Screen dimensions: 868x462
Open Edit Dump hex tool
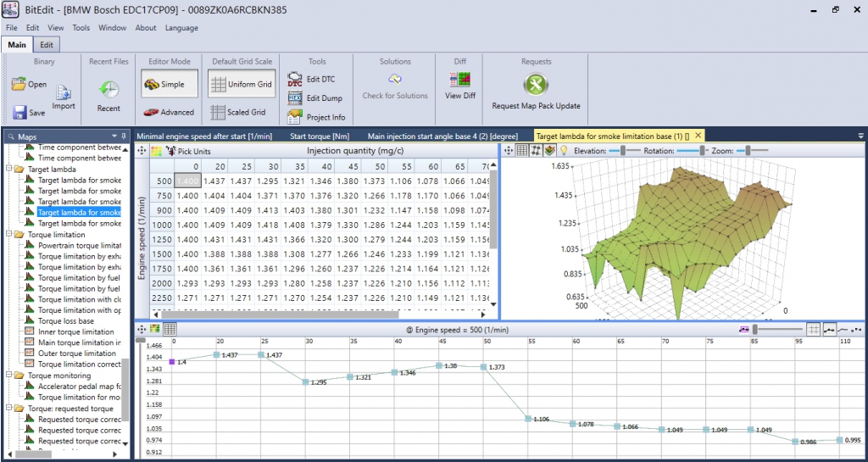tap(315, 98)
